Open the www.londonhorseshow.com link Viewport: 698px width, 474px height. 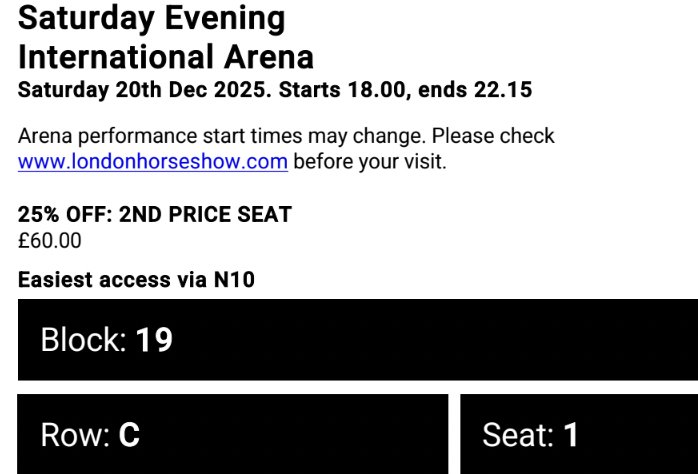(x=153, y=161)
